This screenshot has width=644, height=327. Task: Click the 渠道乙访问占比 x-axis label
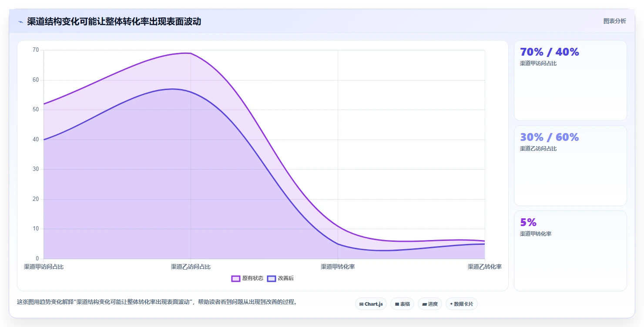point(191,267)
